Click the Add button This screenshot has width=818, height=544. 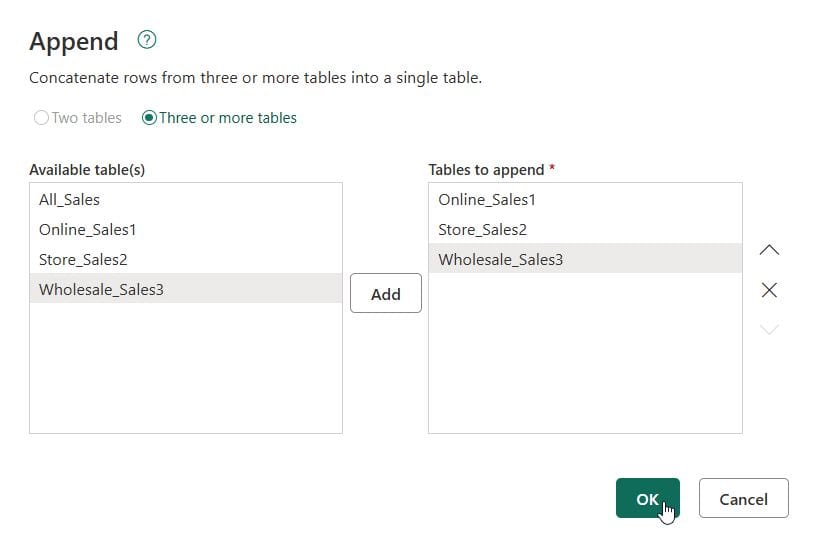click(x=386, y=293)
